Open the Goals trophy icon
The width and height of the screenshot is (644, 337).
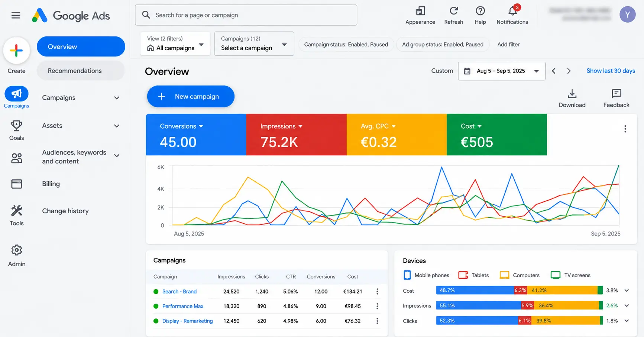point(16,126)
